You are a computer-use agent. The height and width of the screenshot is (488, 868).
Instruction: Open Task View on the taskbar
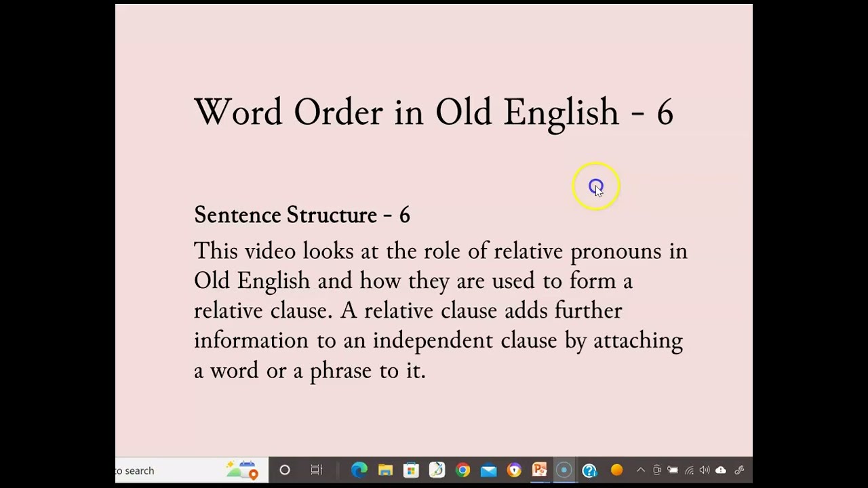point(317,470)
